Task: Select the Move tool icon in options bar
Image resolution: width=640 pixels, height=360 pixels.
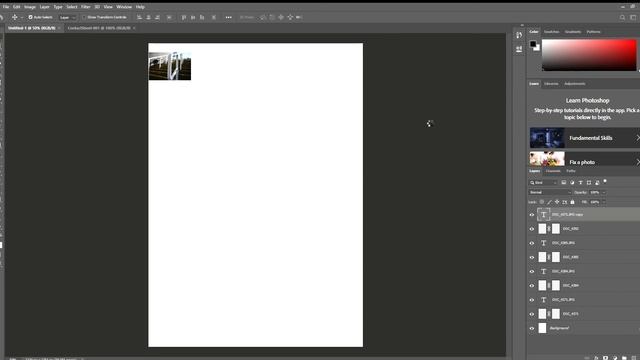Action: click(x=15, y=17)
